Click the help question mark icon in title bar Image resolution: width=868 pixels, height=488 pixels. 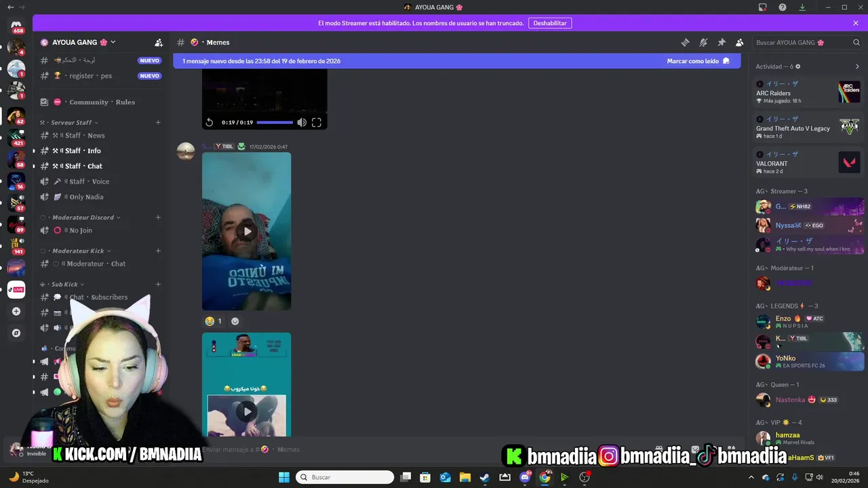click(x=783, y=7)
